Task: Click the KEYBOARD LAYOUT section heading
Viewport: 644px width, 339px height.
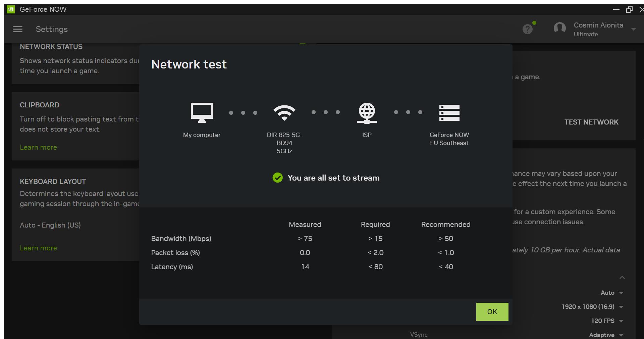Action: (53, 182)
